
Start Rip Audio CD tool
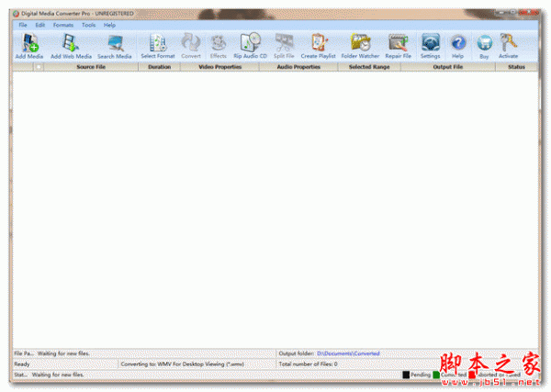pos(250,46)
